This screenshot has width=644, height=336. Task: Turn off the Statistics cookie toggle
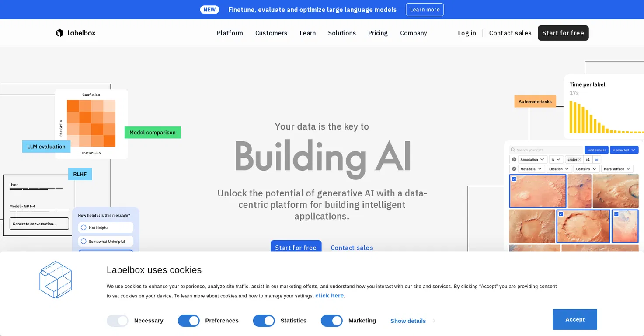pos(264,321)
